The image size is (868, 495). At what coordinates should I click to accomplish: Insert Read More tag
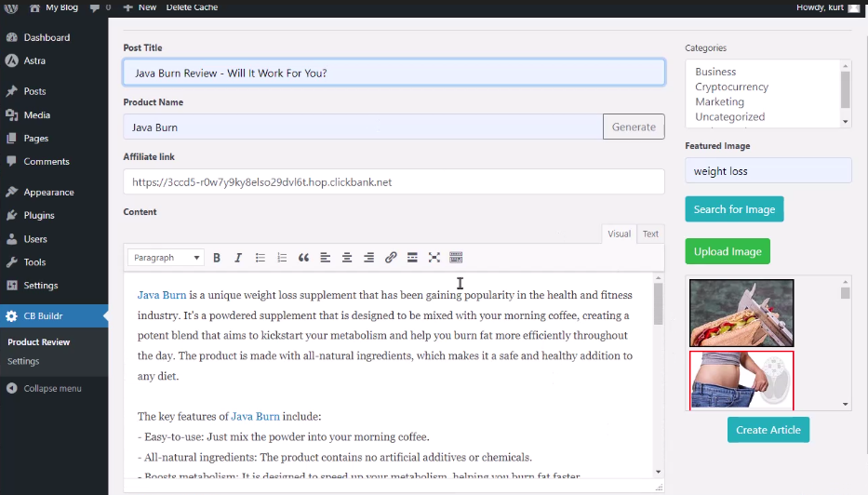click(x=412, y=258)
